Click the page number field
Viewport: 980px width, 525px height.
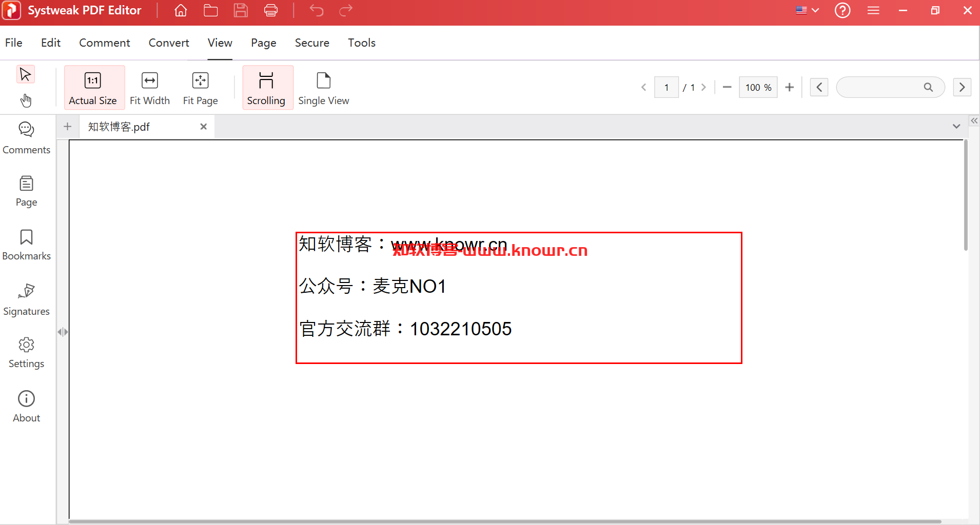pyautogui.click(x=667, y=88)
